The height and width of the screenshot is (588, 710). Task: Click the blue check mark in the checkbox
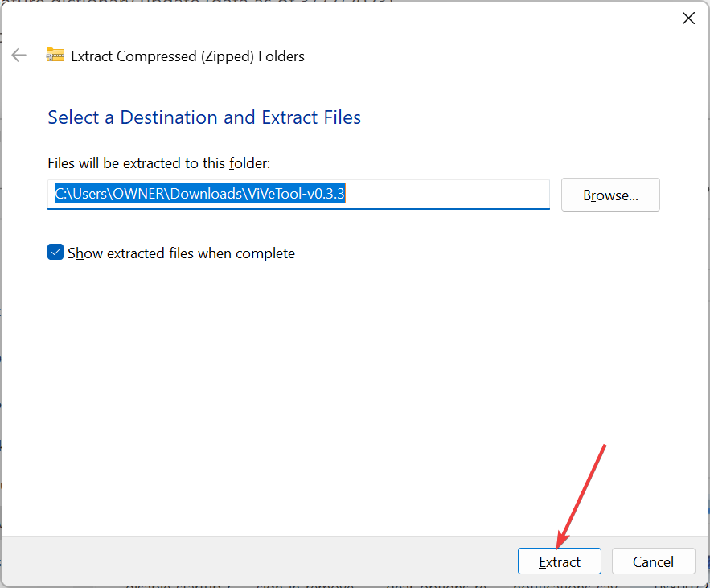[x=55, y=253]
